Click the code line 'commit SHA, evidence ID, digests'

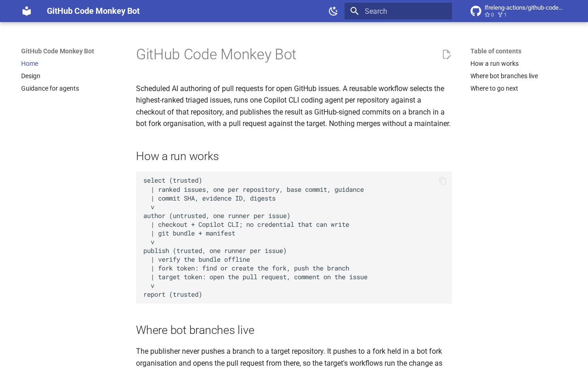point(217,198)
